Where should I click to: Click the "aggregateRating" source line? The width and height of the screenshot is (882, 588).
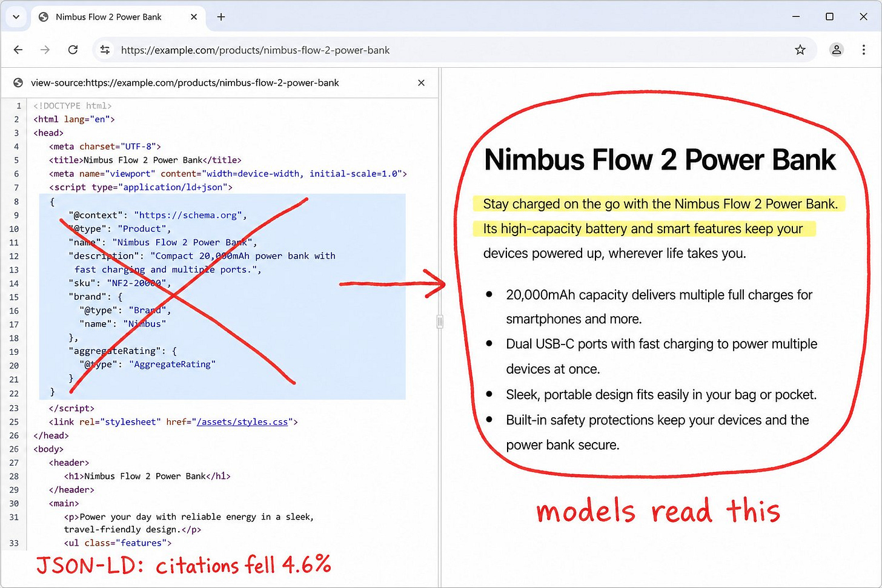tap(122, 351)
